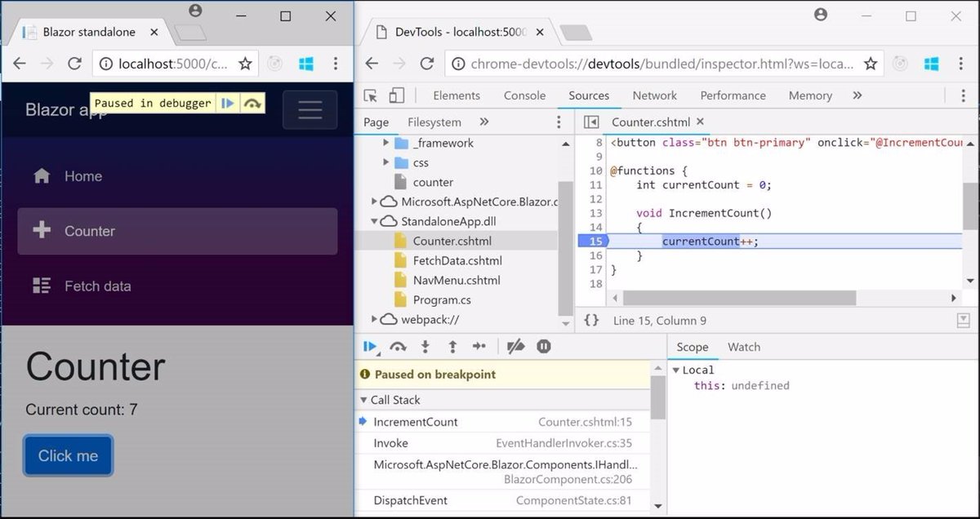The height and width of the screenshot is (519, 980).
Task: Switch to the Watch pane tab
Action: [744, 347]
